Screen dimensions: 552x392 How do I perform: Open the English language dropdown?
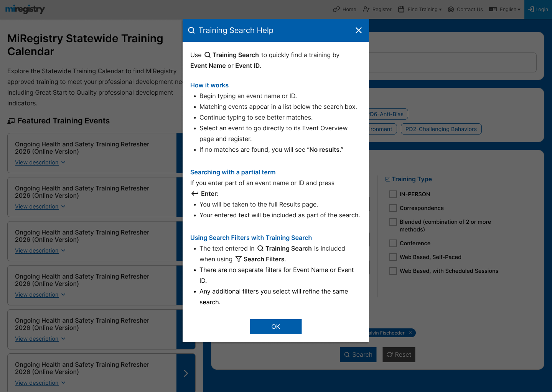(507, 9)
